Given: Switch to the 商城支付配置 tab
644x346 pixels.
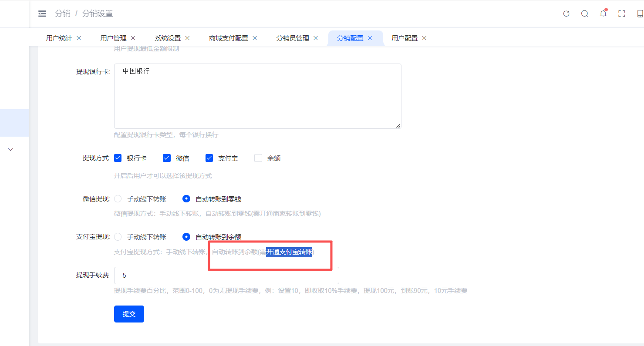Looking at the screenshot, I should 228,38.
